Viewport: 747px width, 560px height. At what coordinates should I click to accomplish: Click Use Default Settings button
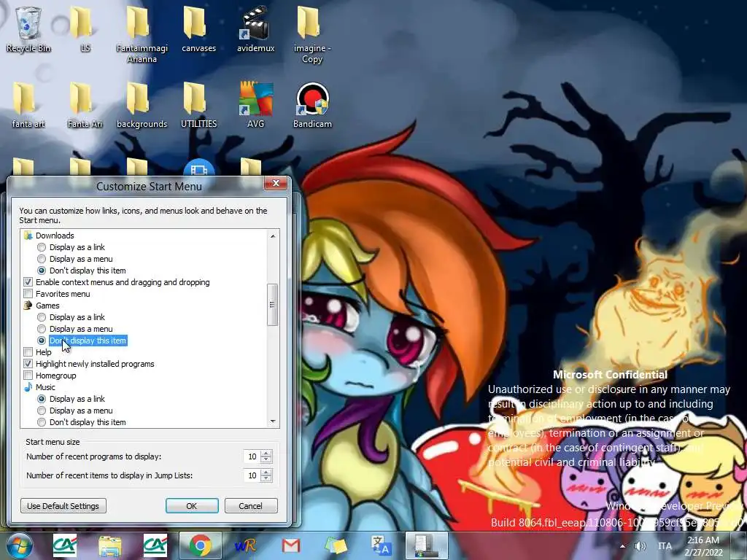[x=63, y=506]
